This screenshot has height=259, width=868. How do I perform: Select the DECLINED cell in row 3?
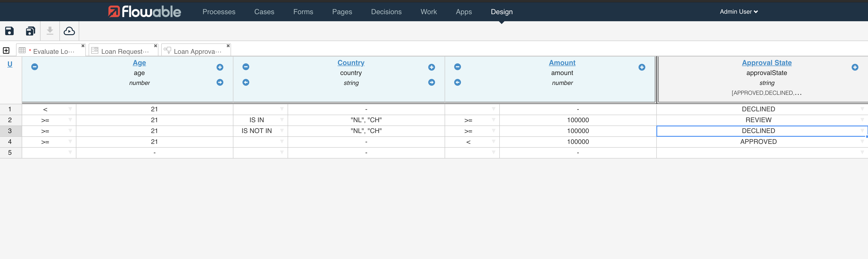[x=758, y=131]
